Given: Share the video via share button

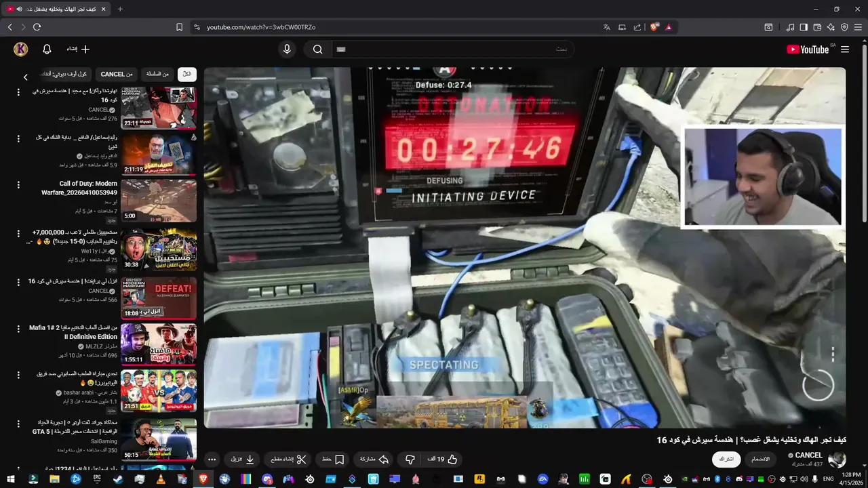Looking at the screenshot, I should pos(374,460).
